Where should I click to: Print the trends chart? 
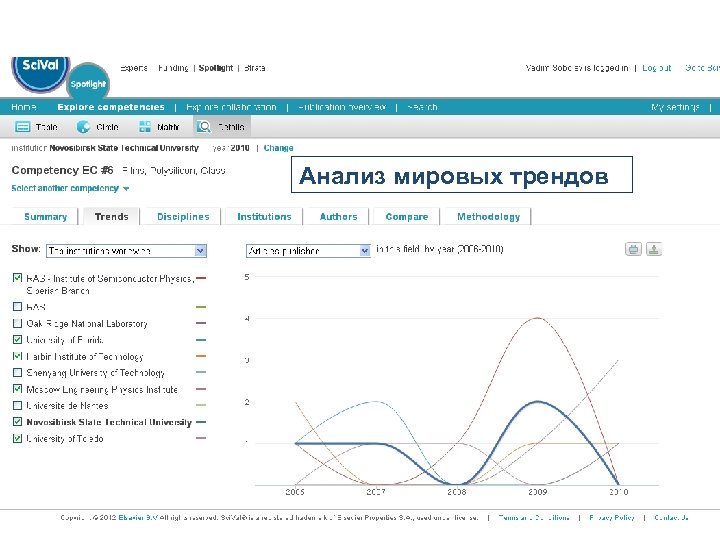pos(633,249)
